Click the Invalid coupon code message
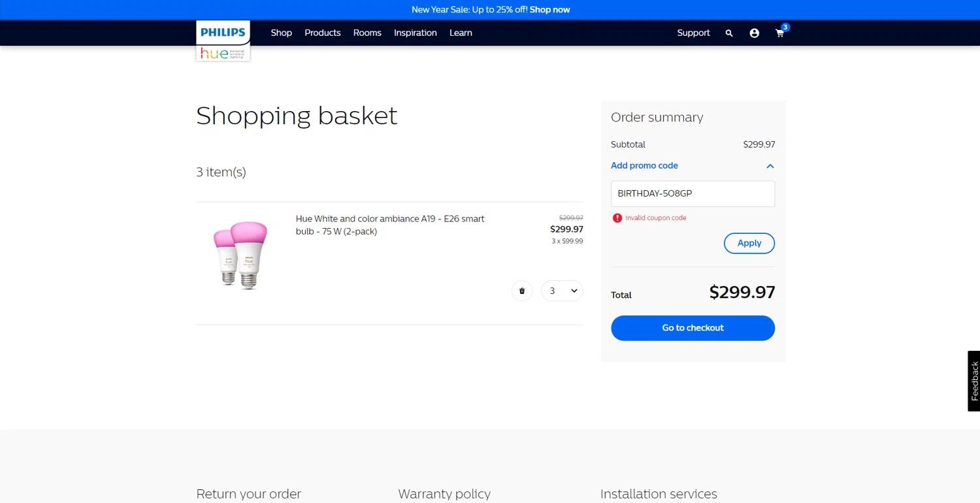980x503 pixels. coord(656,218)
